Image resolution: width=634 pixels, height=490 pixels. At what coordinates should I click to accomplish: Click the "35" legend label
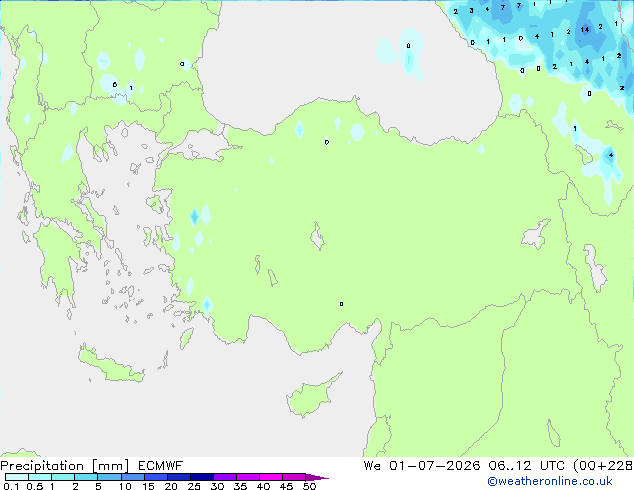coord(240,486)
